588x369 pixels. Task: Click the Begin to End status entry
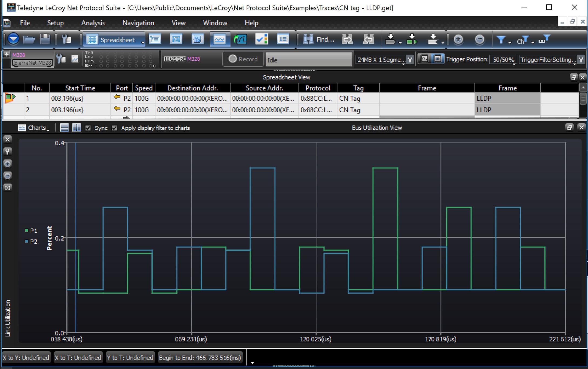click(200, 358)
